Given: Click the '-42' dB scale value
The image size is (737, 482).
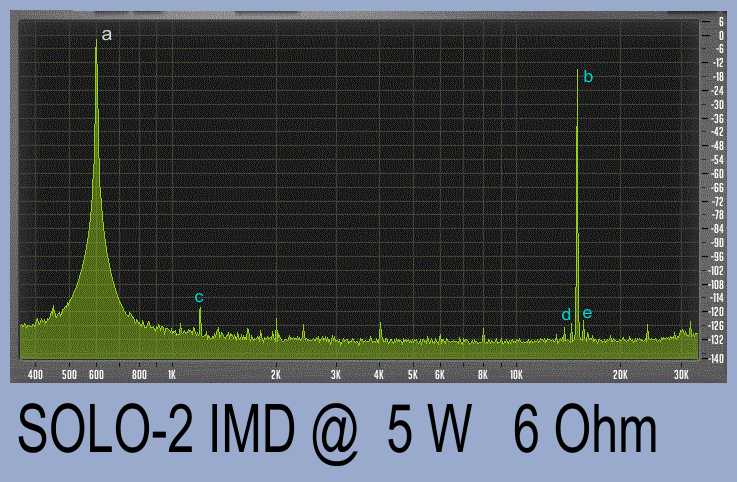Looking at the screenshot, I should click(x=717, y=132).
